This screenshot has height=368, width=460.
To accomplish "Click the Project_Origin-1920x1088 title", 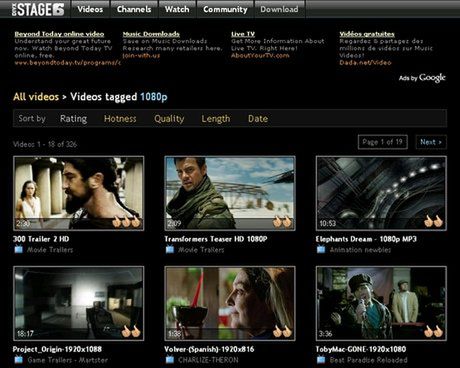I will click(x=57, y=349).
